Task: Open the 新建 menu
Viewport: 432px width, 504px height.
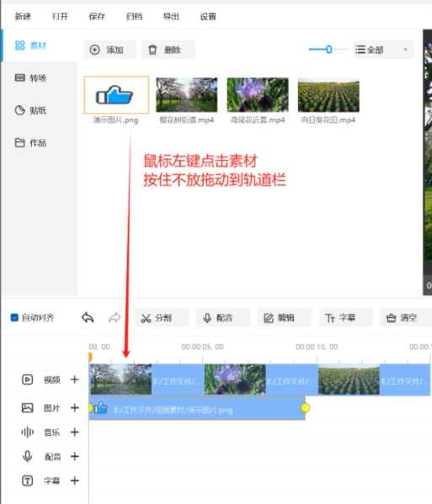Action: tap(23, 16)
